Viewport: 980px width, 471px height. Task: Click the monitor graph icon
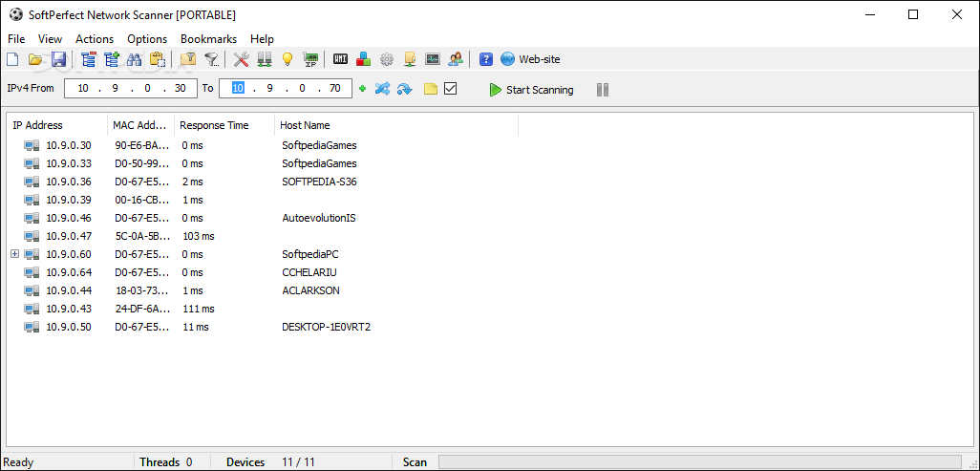(x=433, y=59)
